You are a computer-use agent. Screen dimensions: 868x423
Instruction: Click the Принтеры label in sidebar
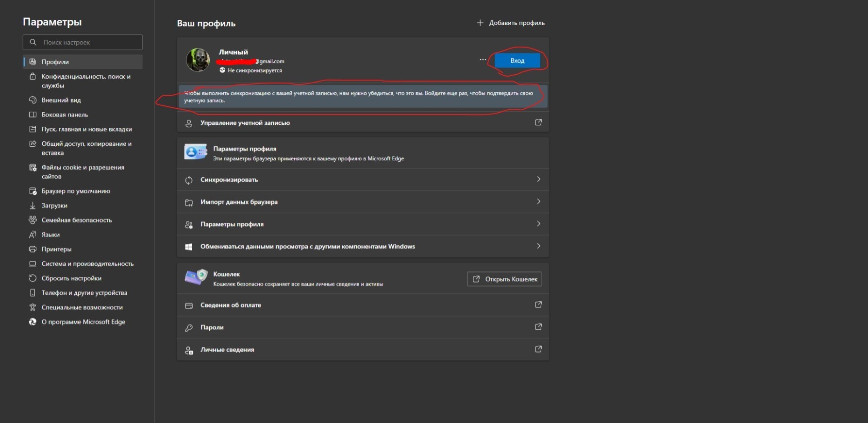click(56, 249)
